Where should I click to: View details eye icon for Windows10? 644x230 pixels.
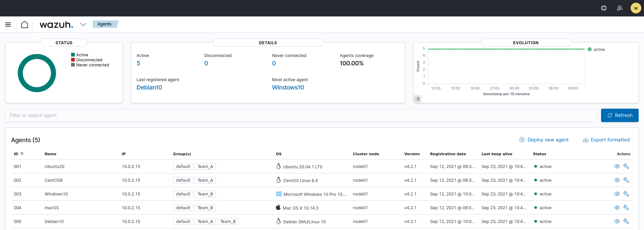pyautogui.click(x=617, y=194)
